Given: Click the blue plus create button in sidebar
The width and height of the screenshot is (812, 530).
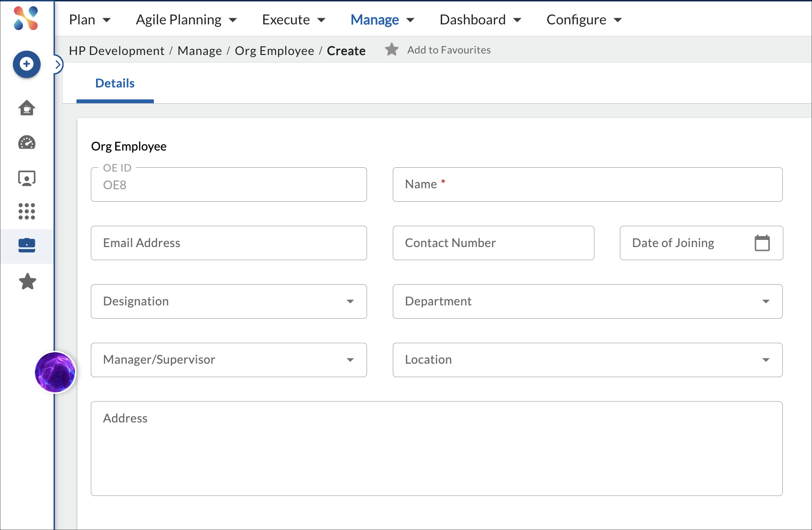Looking at the screenshot, I should pyautogui.click(x=27, y=64).
